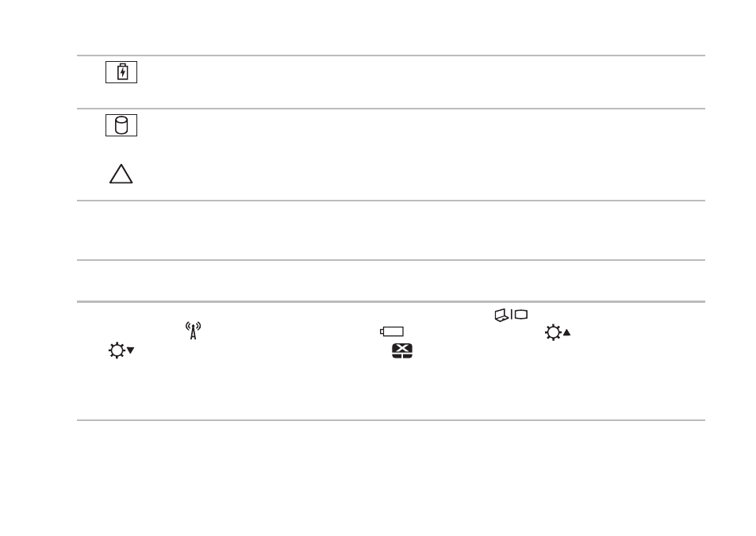Click the square frame around the cylinder icon

point(121,125)
